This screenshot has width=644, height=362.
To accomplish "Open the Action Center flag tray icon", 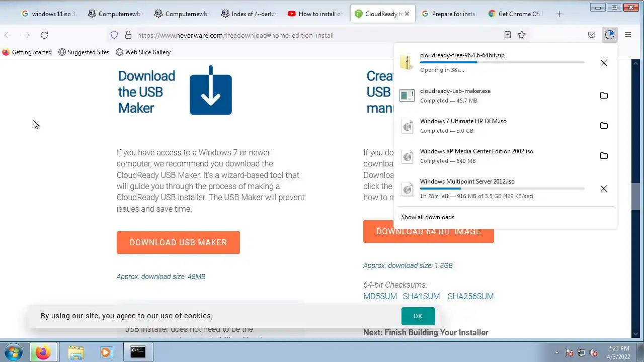I will [569, 352].
